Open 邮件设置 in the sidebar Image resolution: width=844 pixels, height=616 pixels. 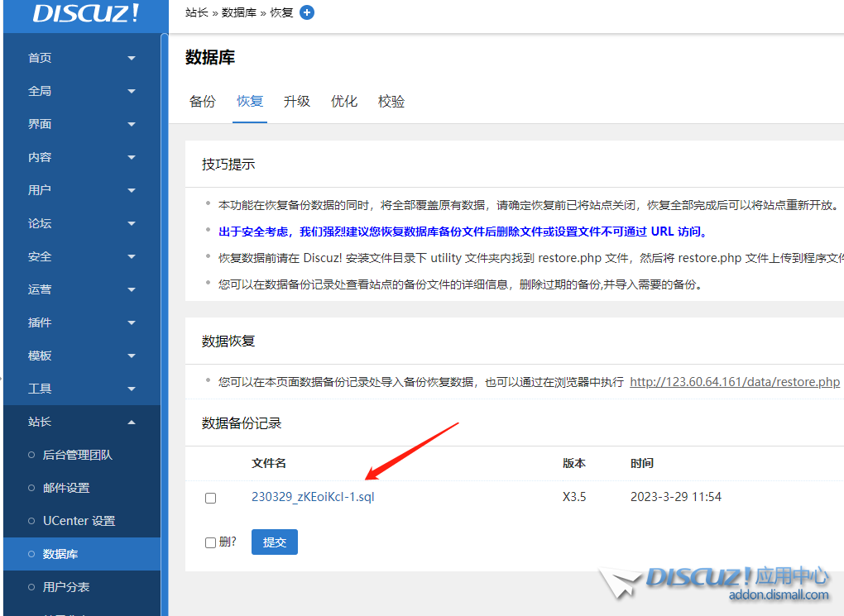click(x=66, y=488)
